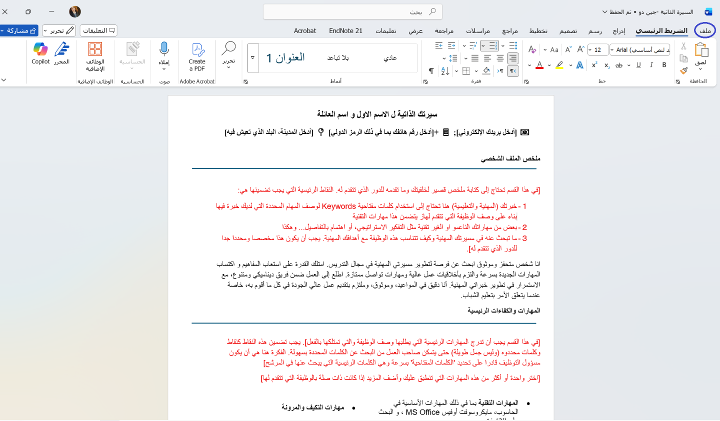This screenshot has height=421, width=720.
Task: Click the بحث search box
Action: tap(353, 11)
